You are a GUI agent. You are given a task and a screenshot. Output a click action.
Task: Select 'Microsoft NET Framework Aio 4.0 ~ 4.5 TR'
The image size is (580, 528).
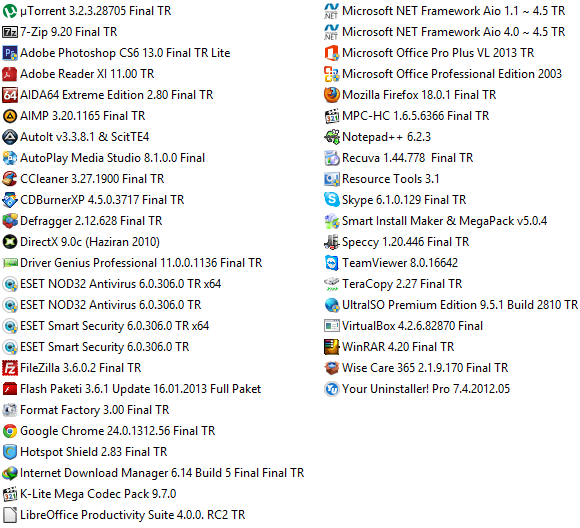[445, 32]
